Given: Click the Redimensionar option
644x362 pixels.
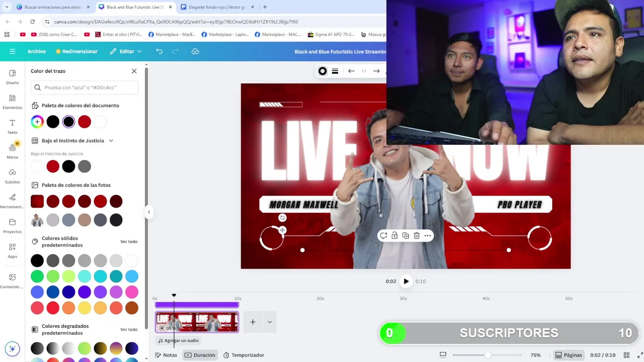Looking at the screenshot, I should (x=76, y=51).
